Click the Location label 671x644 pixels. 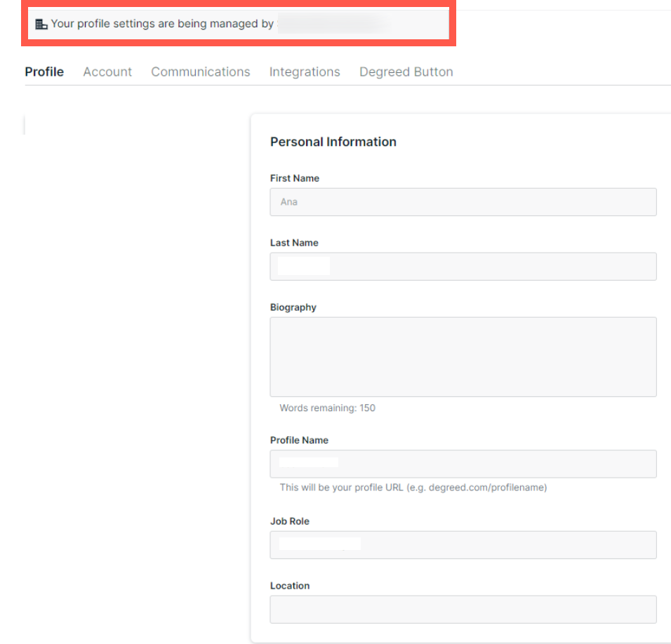pyautogui.click(x=290, y=586)
